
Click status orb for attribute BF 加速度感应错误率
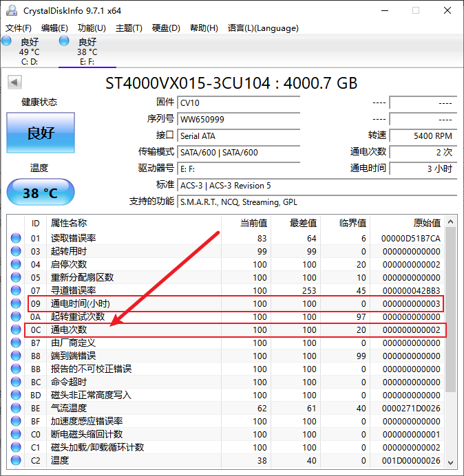coord(16,421)
